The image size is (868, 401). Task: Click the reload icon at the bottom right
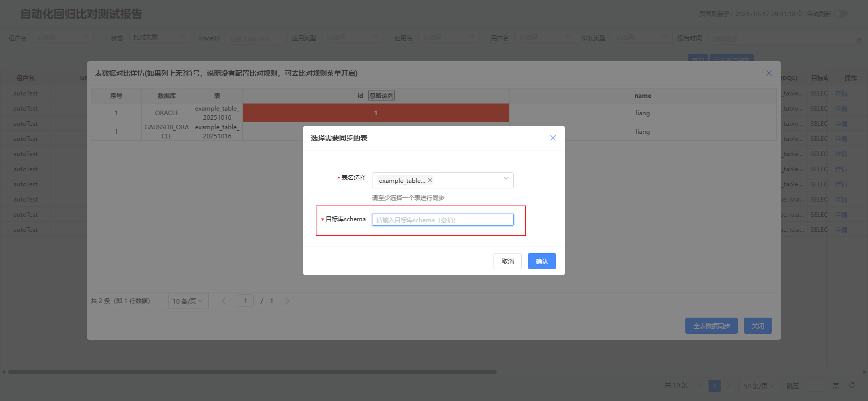(x=852, y=385)
